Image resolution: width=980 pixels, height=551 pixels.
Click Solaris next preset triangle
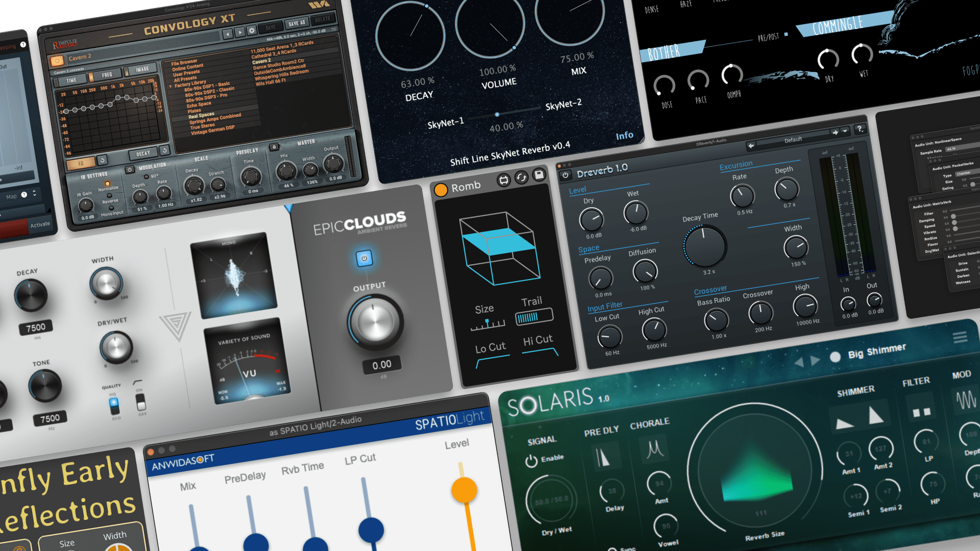pos(815,360)
